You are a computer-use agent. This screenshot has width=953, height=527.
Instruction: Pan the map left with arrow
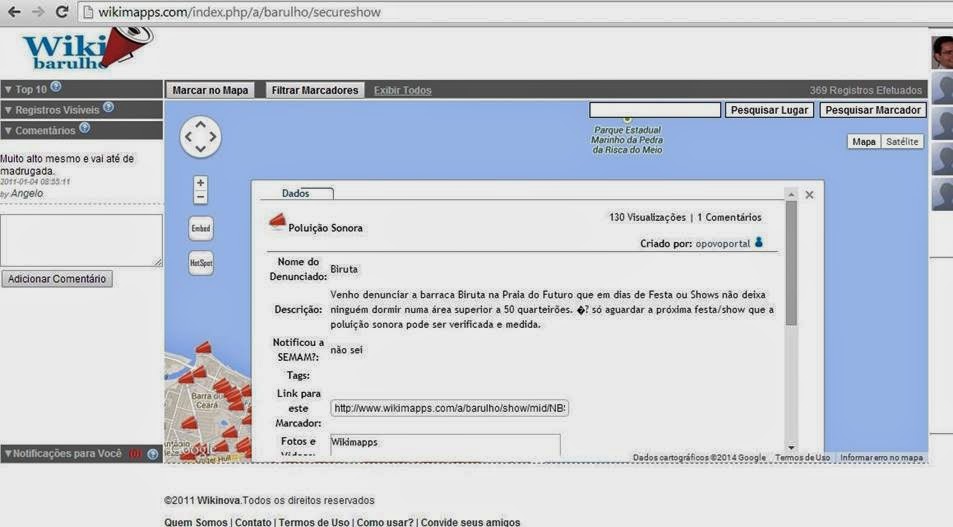click(188, 137)
